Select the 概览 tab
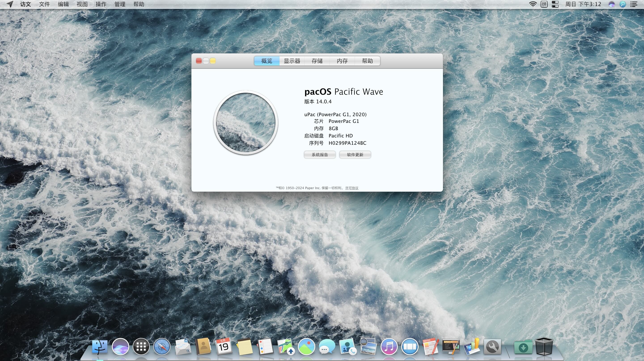 point(267,61)
